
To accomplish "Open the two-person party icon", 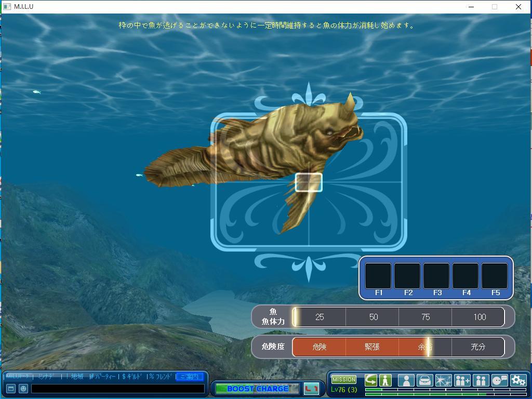I will (481, 380).
